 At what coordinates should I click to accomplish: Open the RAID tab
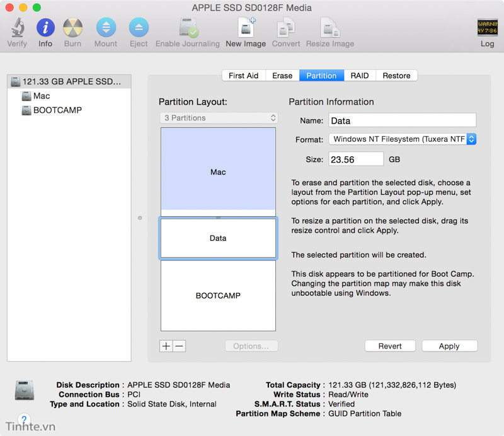(x=360, y=76)
